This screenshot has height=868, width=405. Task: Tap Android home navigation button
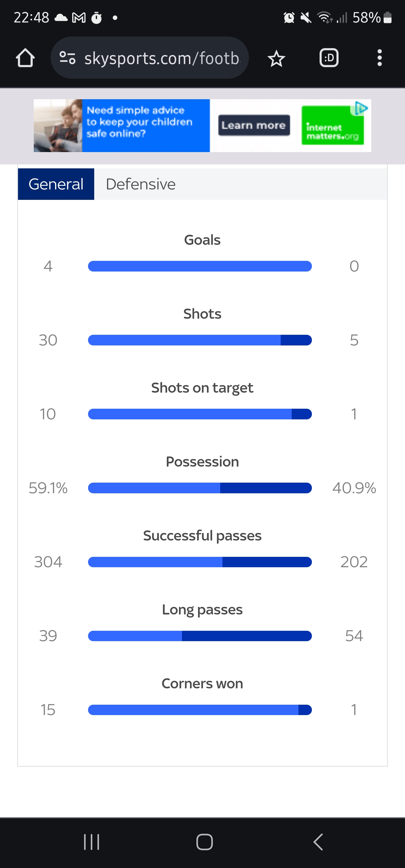coord(204,842)
